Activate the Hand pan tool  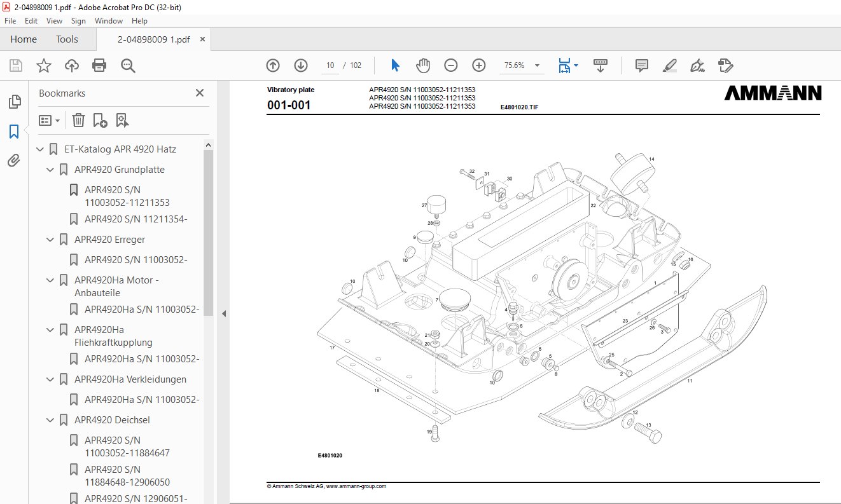(x=423, y=65)
